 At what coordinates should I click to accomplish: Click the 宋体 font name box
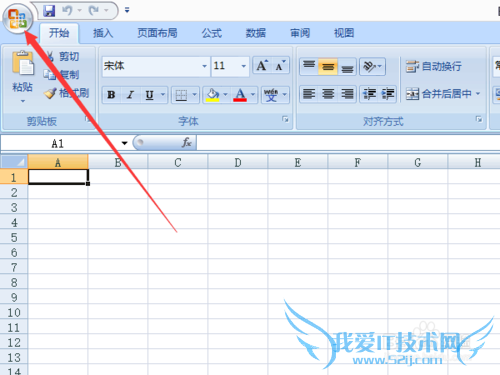coord(152,66)
